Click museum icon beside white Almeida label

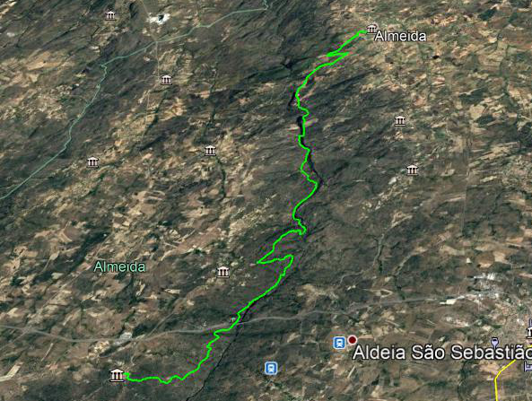(x=371, y=29)
